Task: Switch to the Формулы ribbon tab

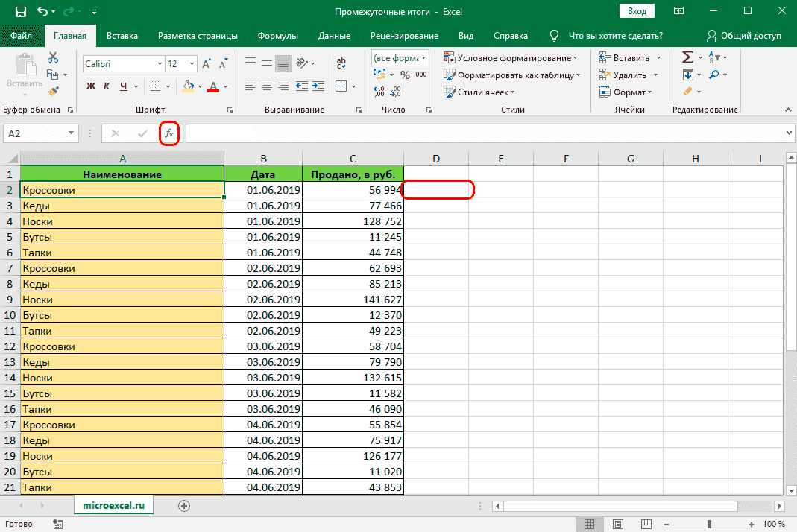Action: pyautogui.click(x=277, y=36)
